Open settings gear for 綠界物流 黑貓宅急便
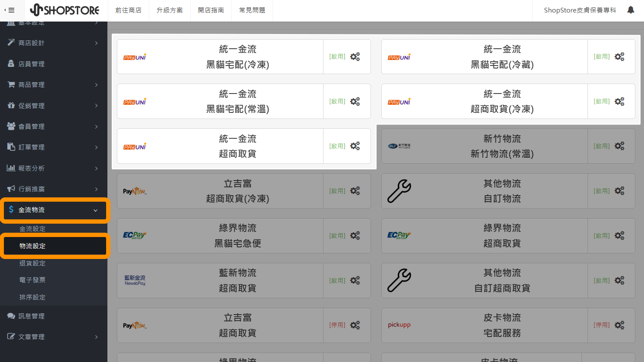The image size is (644, 362). (x=355, y=236)
